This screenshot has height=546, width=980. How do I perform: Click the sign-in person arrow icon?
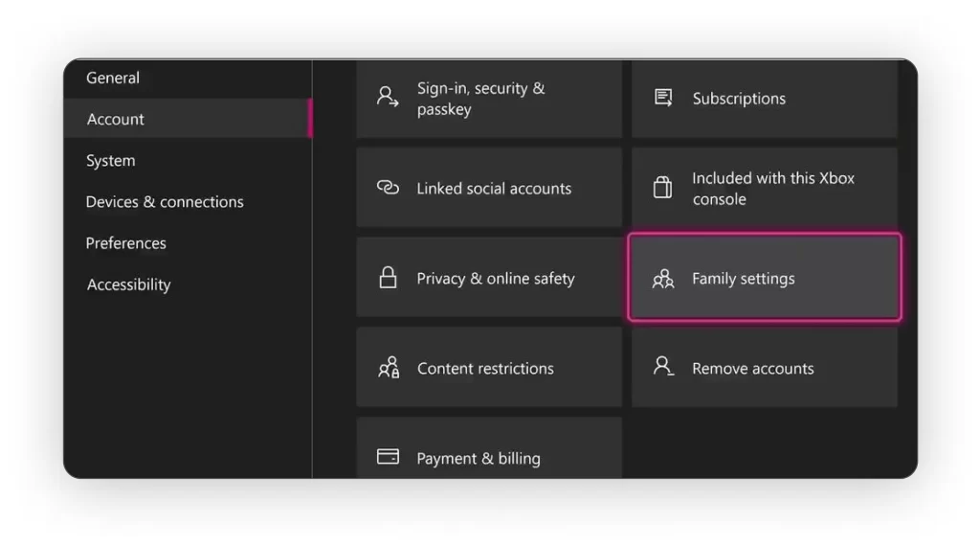point(388,98)
